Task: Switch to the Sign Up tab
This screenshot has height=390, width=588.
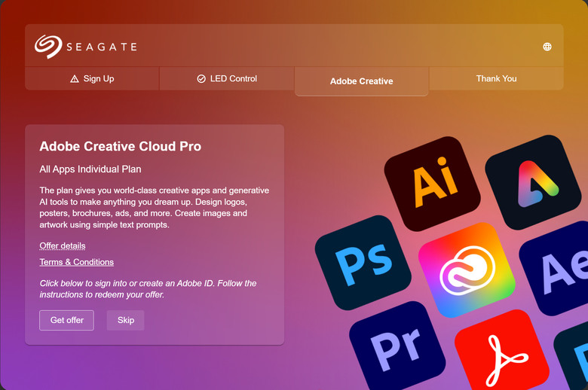Action: coord(92,78)
